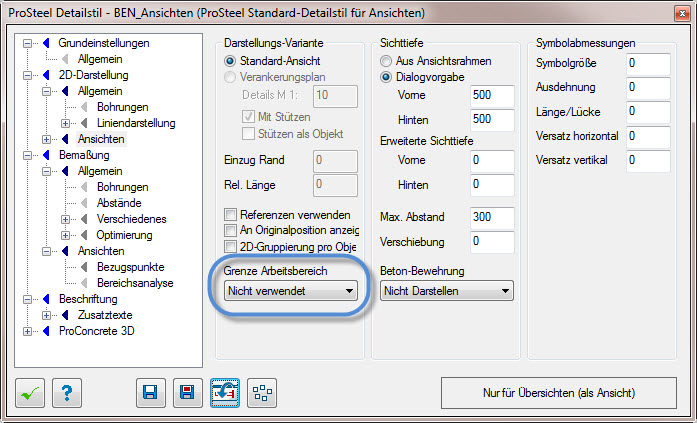Image resolution: width=697 pixels, height=423 pixels.
Task: Enable Referenzen verwenden checkbox
Action: (230, 215)
